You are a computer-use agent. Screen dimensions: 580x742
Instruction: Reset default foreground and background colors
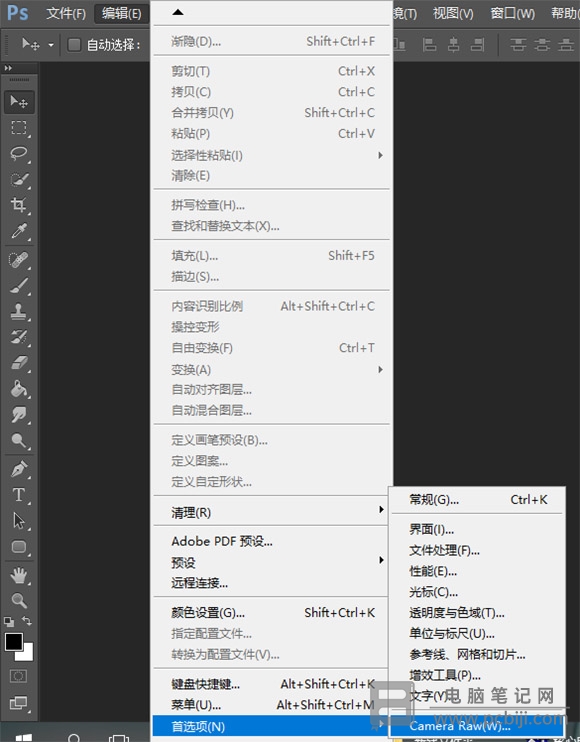tap(9, 621)
